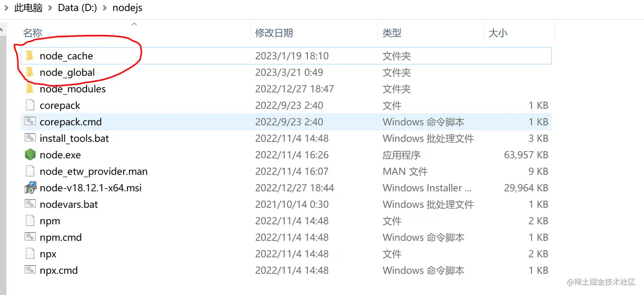Click the install_tools.bat batch file icon
Image resolution: width=644 pixels, height=295 pixels.
(30, 138)
